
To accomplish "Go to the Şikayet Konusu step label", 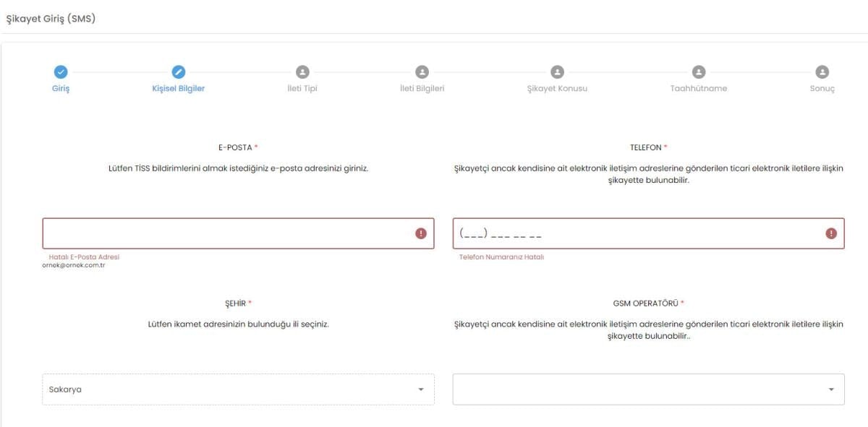I will pos(557,89).
